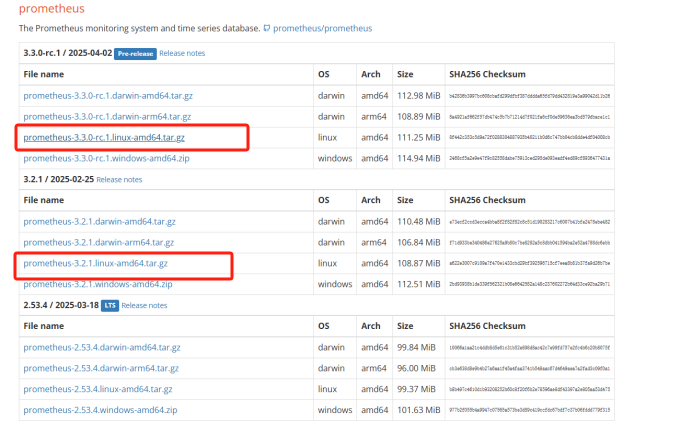
Task: Click SHA256 checksum for 3.2.1 linux-amd64
Action: coord(530,263)
